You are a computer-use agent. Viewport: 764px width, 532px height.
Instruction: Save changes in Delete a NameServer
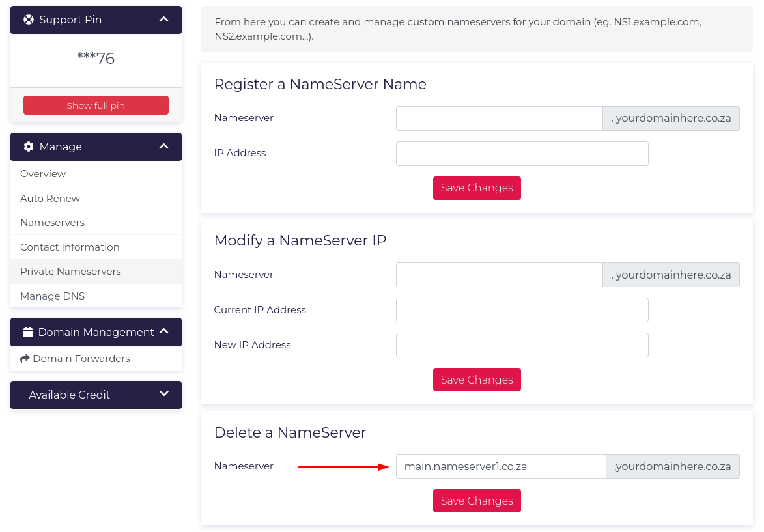(x=477, y=501)
